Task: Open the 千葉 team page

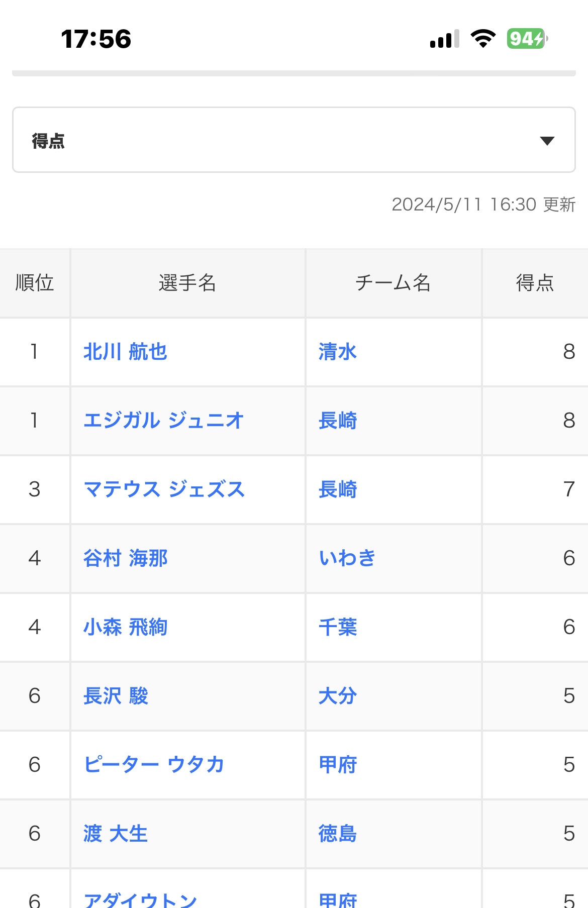Action: [x=338, y=627]
